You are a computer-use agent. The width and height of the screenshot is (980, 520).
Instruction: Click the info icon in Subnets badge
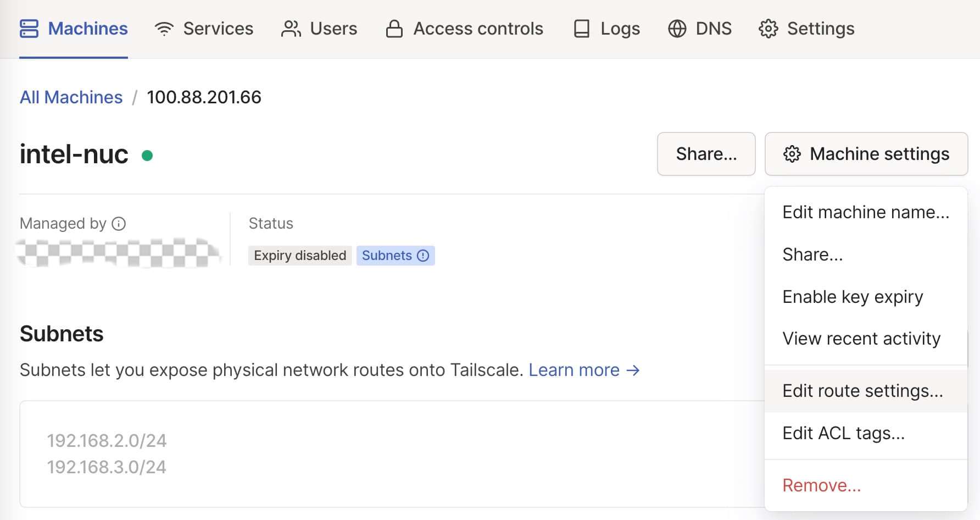pyautogui.click(x=423, y=256)
